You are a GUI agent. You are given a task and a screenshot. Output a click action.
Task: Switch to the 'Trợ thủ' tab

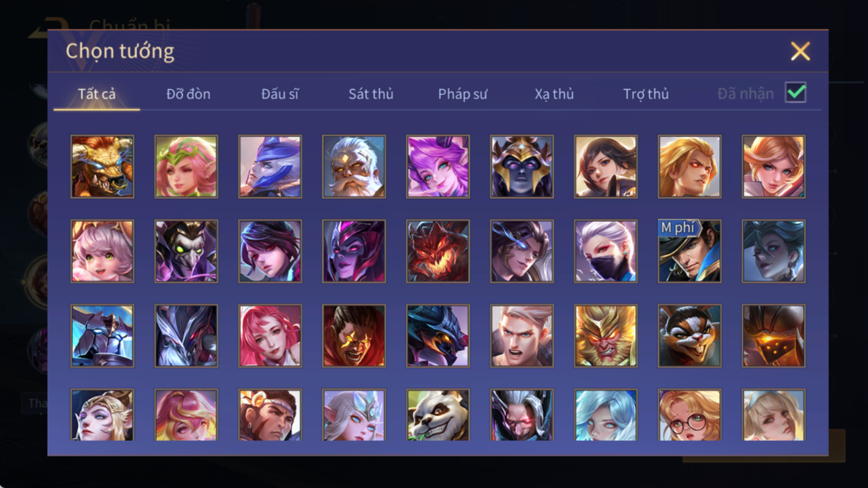point(645,94)
